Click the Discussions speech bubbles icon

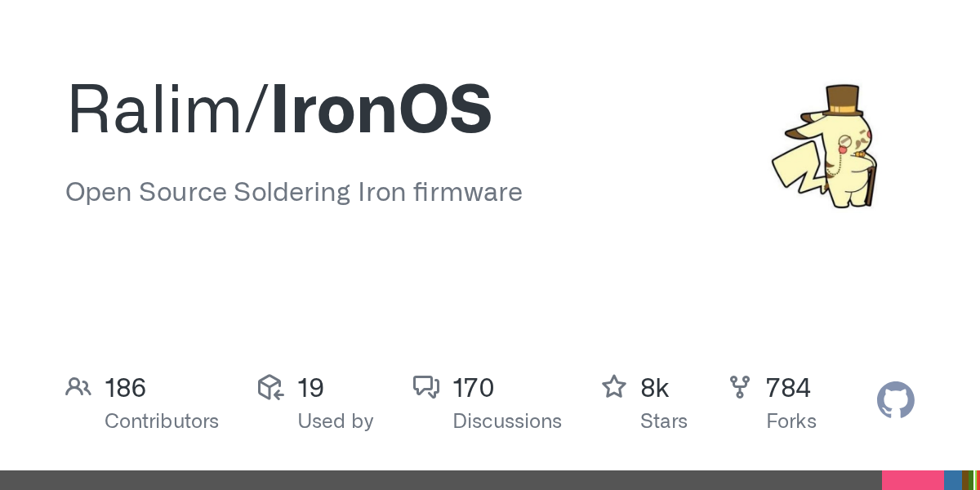426,387
